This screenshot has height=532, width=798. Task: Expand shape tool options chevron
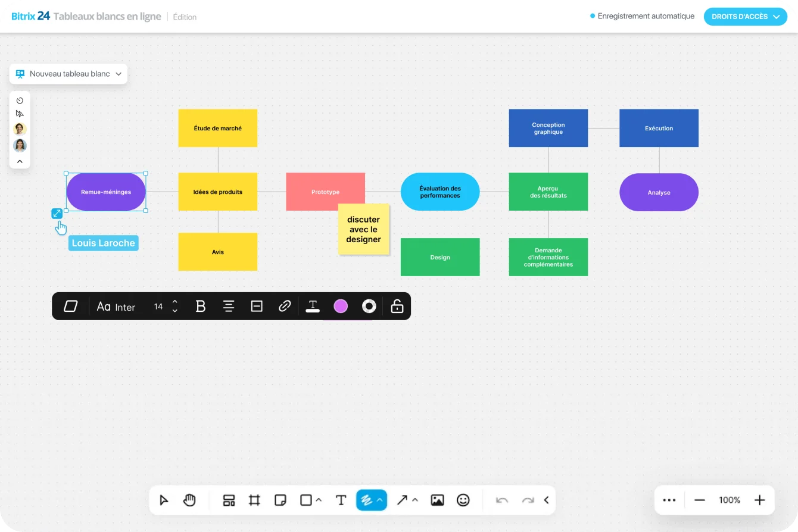click(x=319, y=500)
